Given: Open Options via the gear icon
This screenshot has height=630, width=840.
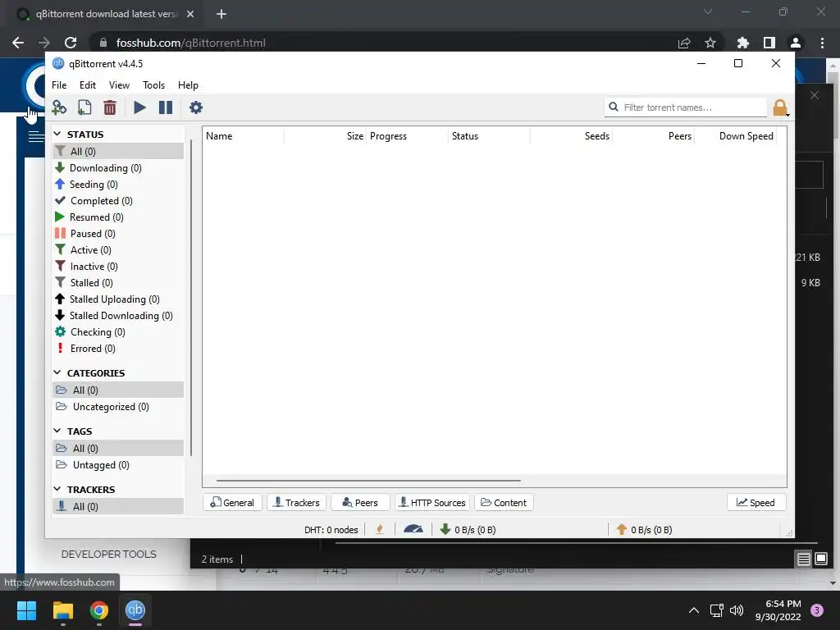Looking at the screenshot, I should click(196, 107).
